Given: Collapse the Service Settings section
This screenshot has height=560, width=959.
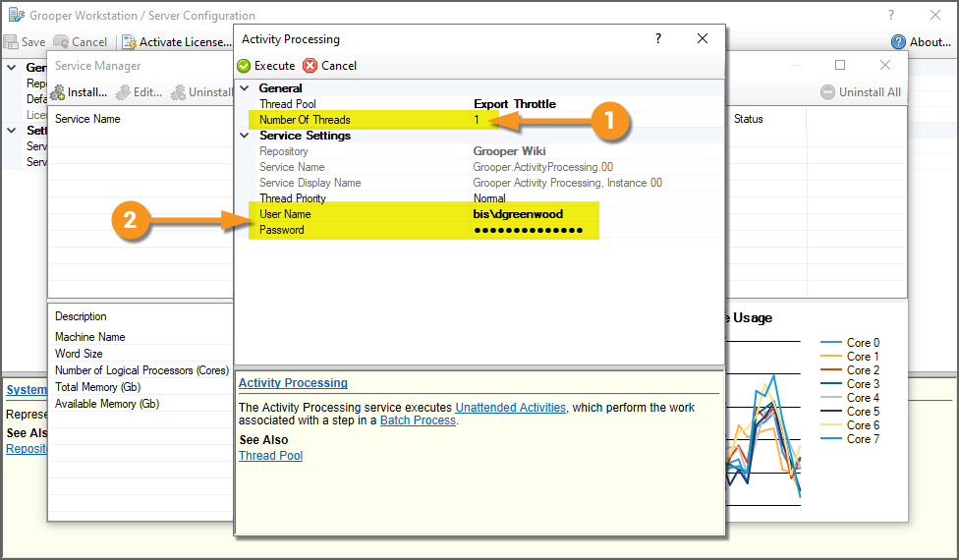Looking at the screenshot, I should tap(245, 136).
